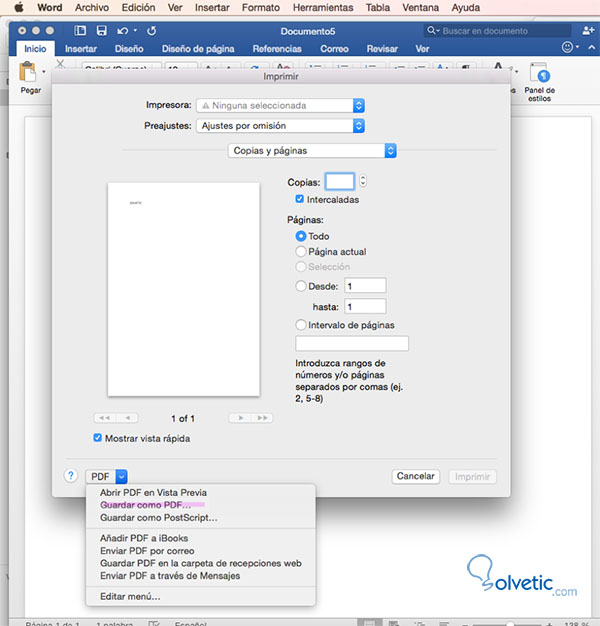Screen dimensions: 600x626
Task: Click the Buscar en documento search field
Action: [x=497, y=31]
